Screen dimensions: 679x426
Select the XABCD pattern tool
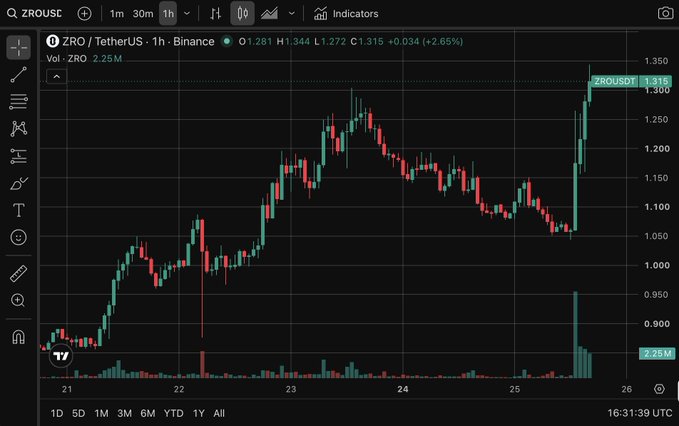(19, 129)
